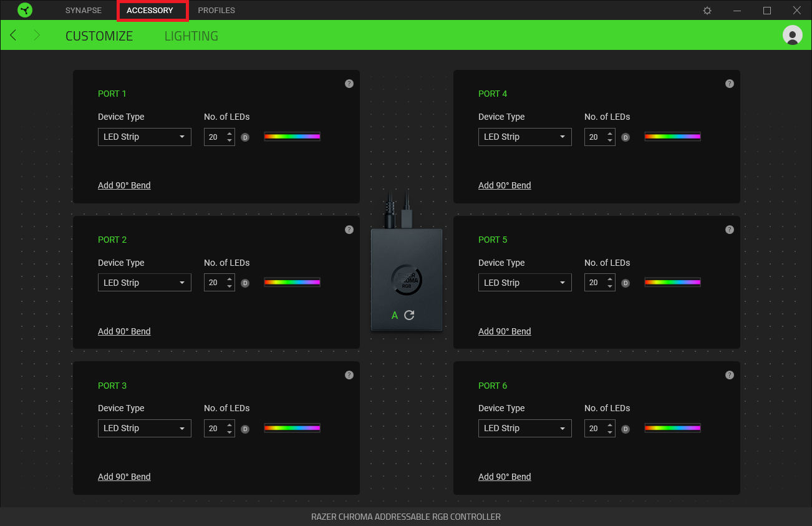Open the user account avatar
The image size is (812, 526).
(793, 35)
